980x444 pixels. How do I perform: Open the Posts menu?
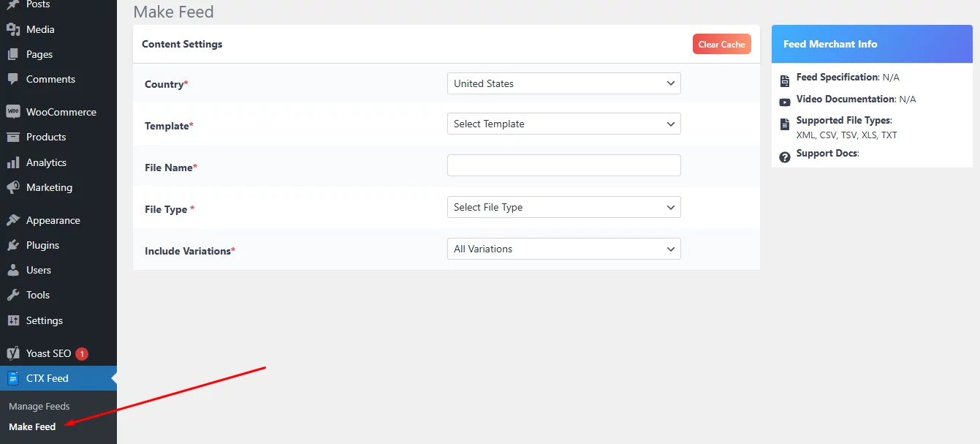pyautogui.click(x=58, y=5)
